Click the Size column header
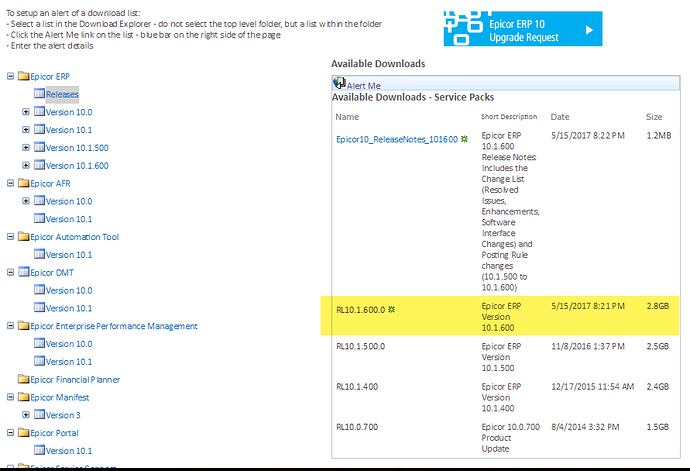Screen dimensions: 690x471 tap(654, 117)
